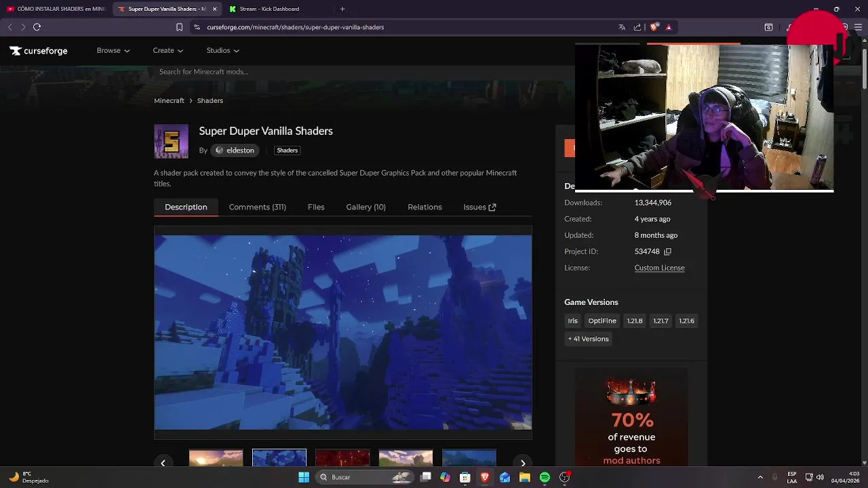
Task: Open the main blue night gallery image
Action: (x=343, y=332)
